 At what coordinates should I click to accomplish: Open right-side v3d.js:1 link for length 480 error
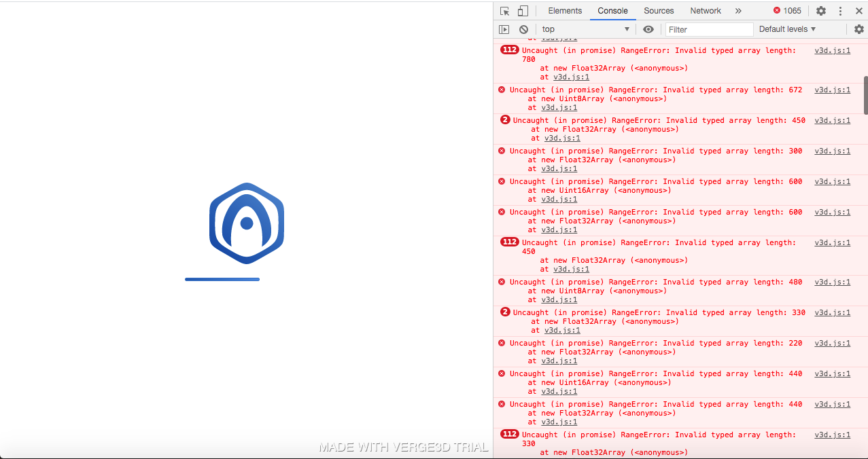pos(833,282)
